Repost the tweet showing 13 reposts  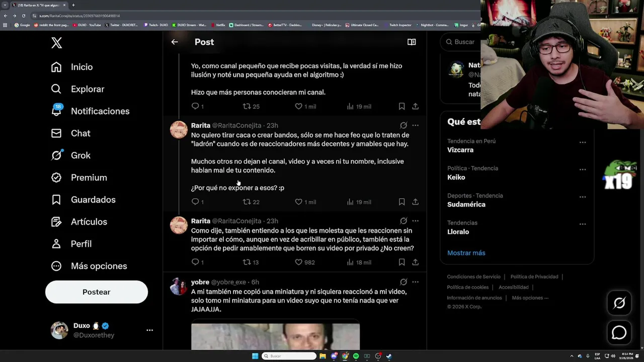(251, 262)
